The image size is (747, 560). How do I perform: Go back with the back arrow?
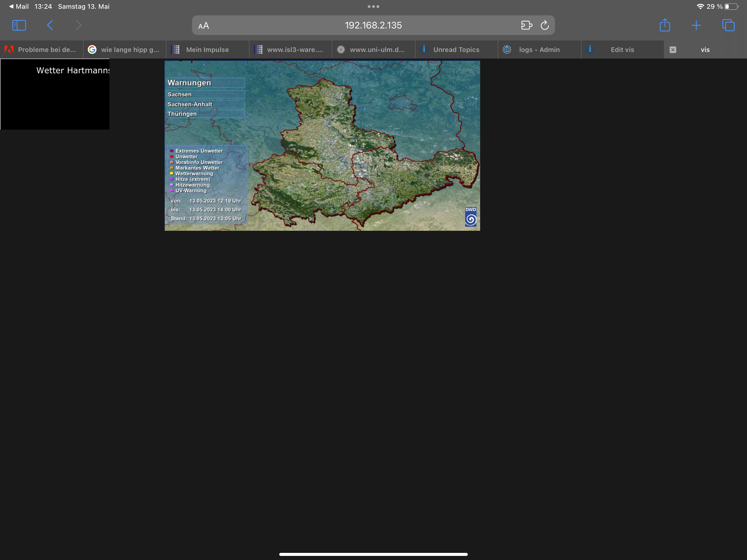point(50,25)
